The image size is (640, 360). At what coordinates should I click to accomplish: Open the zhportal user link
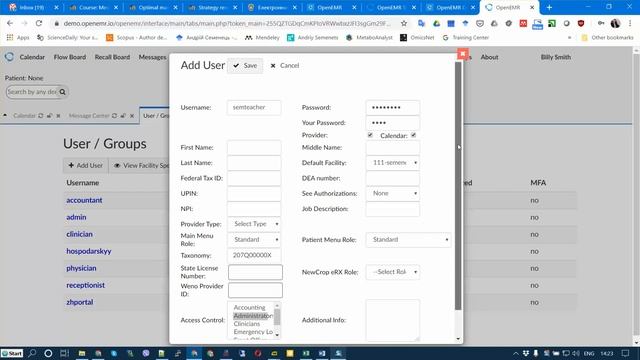point(80,302)
